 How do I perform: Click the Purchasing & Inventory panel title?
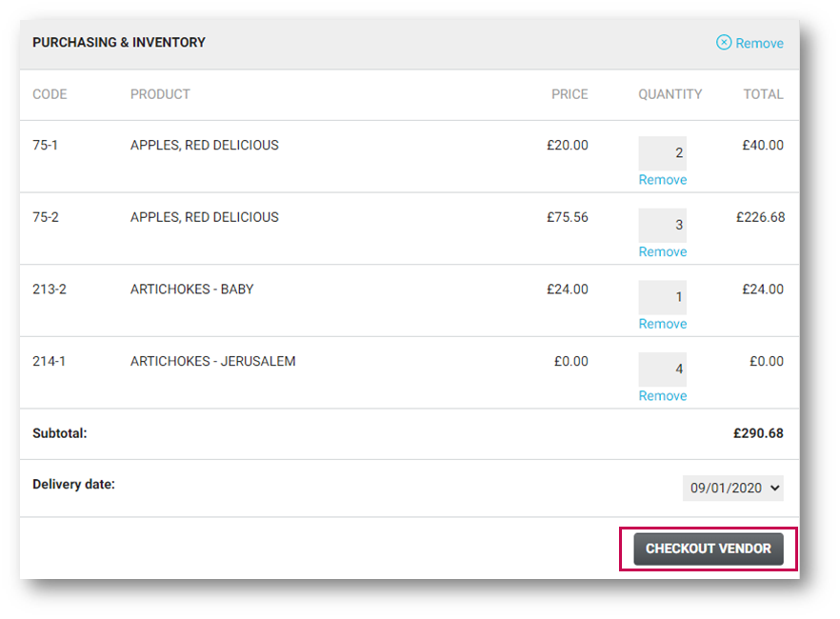119,42
